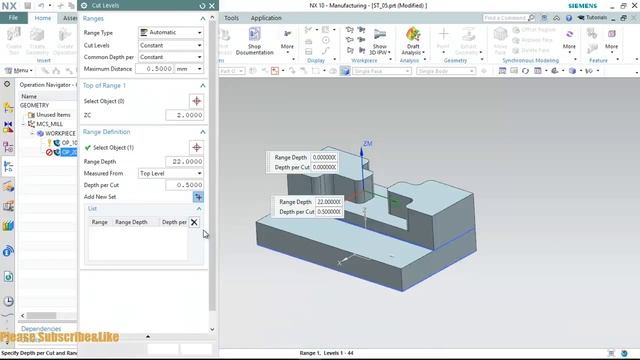Open the Tools tab
The height and width of the screenshot is (360, 640).
231,18
